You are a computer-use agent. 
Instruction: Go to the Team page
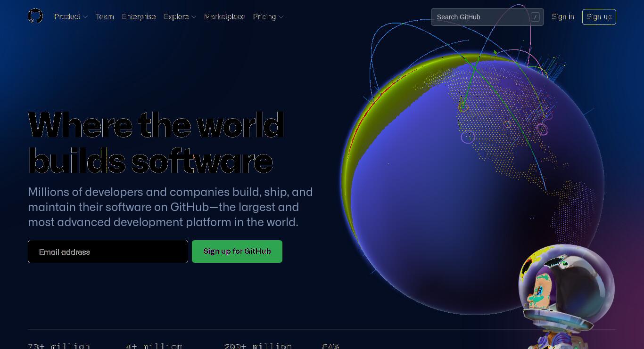point(105,16)
